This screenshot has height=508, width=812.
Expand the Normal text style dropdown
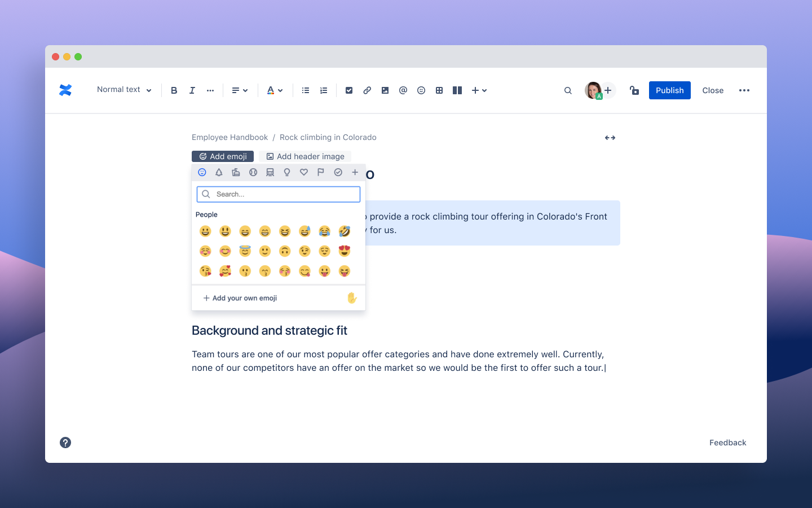pos(124,90)
